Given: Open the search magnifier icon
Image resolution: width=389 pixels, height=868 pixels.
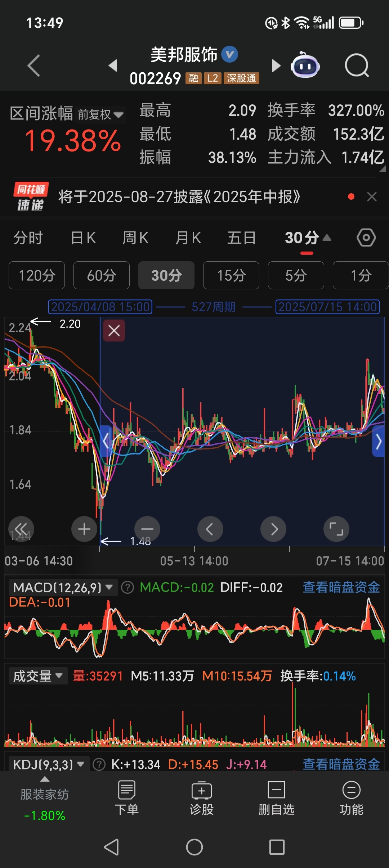Looking at the screenshot, I should (x=357, y=65).
